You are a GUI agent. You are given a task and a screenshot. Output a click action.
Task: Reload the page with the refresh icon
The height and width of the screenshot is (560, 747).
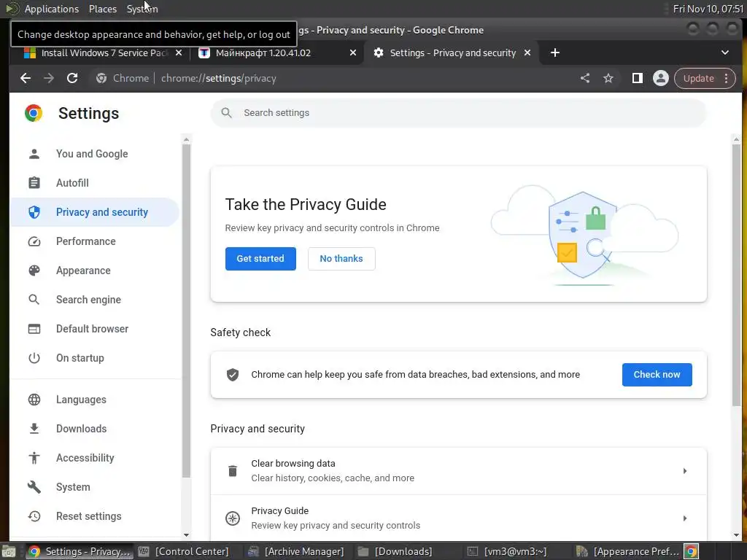pos(72,78)
